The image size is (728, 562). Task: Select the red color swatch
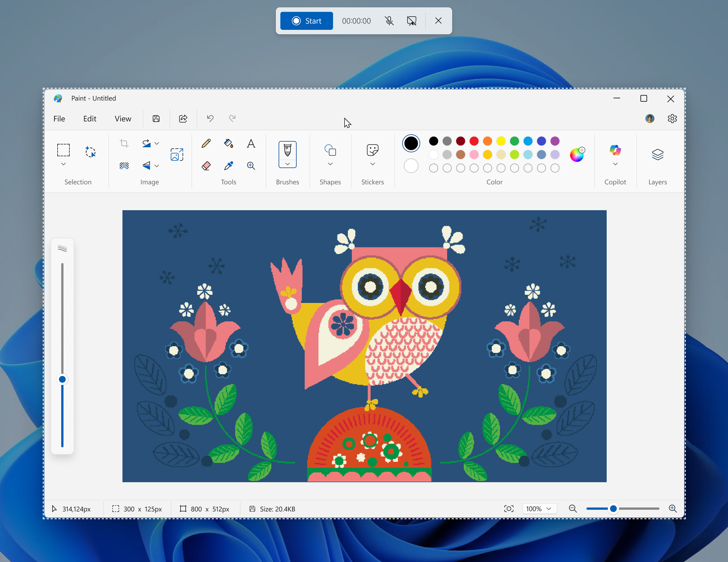point(474,141)
